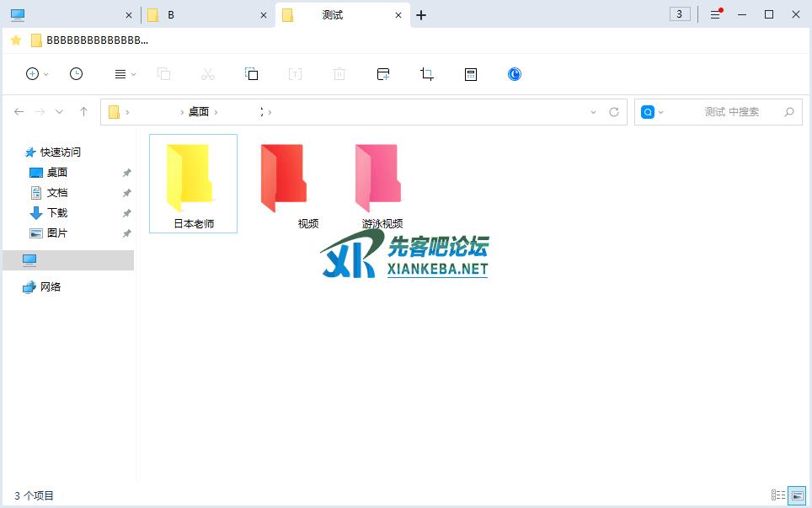Expand the New item dropdown arrow
The image size is (812, 508).
pyautogui.click(x=45, y=74)
